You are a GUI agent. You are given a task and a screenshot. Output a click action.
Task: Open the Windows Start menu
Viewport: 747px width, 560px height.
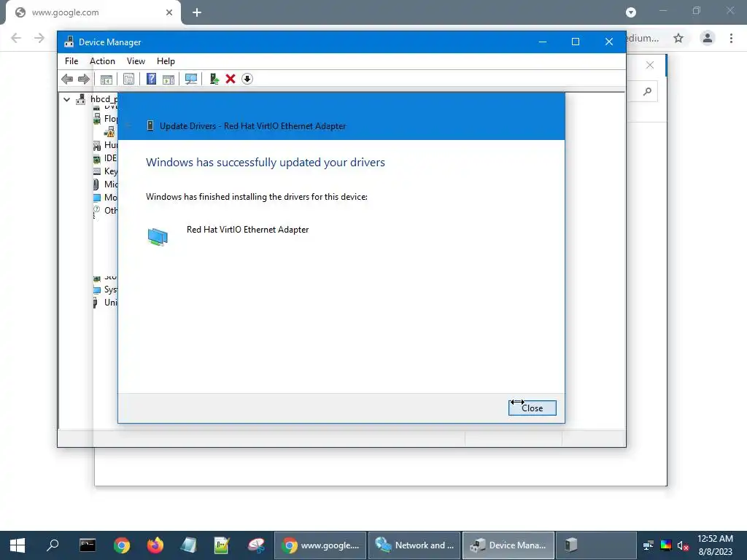[18, 545]
